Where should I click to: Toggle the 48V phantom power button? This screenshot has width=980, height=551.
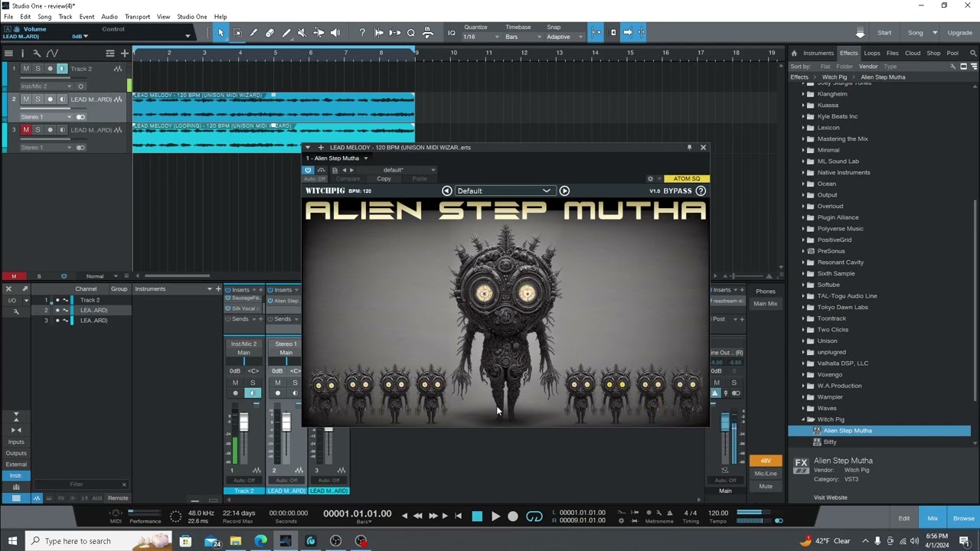click(766, 461)
